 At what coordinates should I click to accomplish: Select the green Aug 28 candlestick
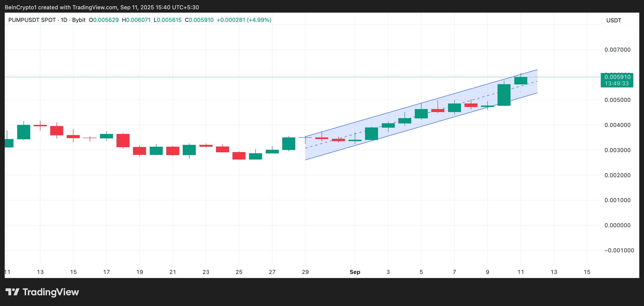pos(289,143)
